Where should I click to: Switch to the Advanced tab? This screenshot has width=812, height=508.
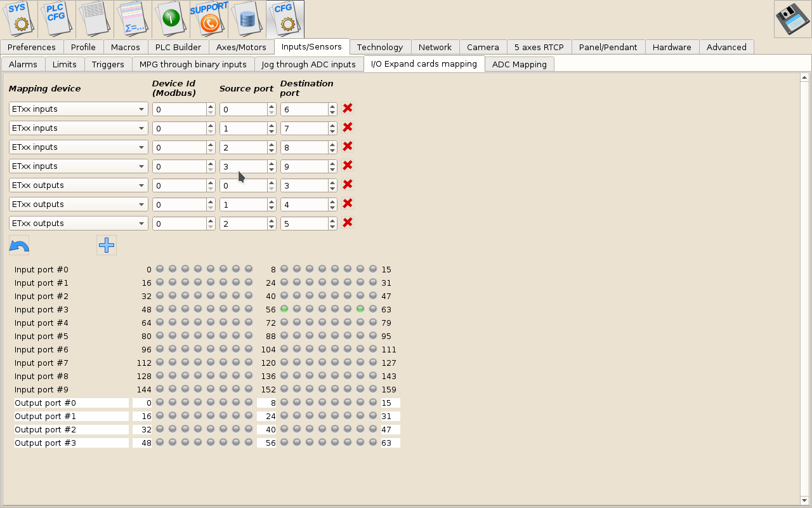[x=726, y=47]
